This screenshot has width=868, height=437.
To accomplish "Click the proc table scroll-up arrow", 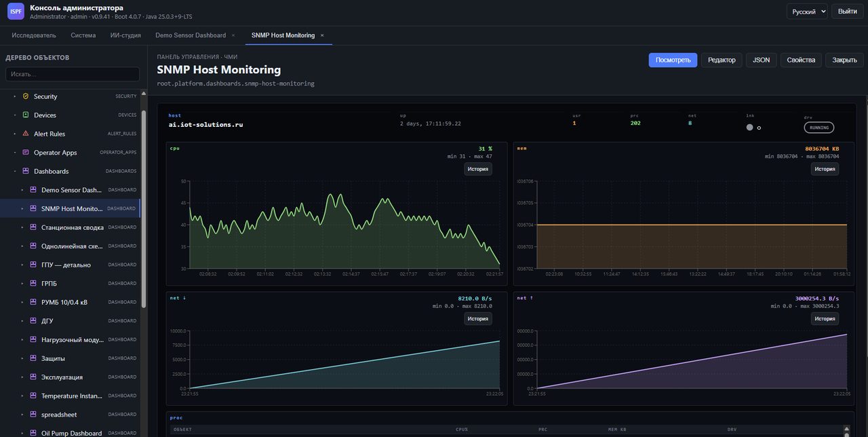I will [x=846, y=429].
